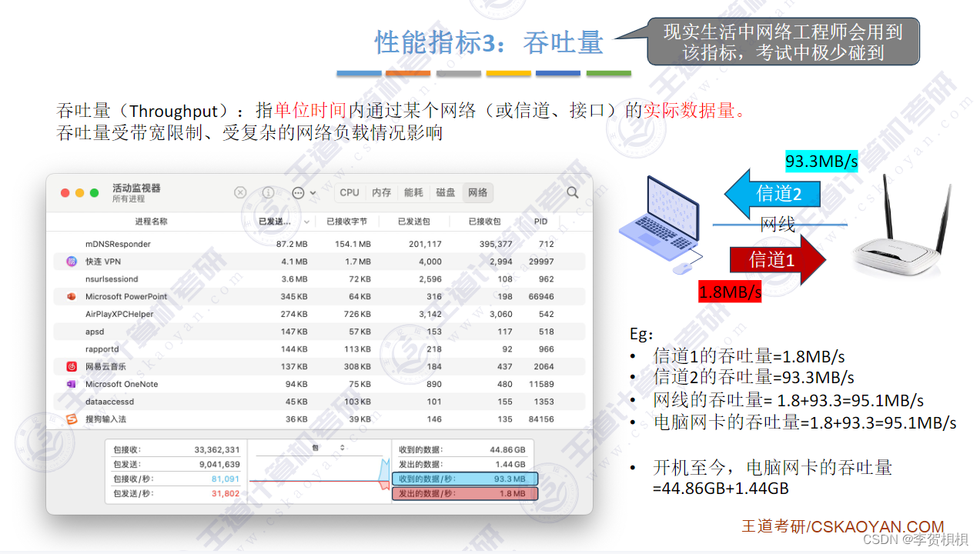Click the 包发送/秒 value 31,802
This screenshot has height=554, width=980.
click(225, 493)
